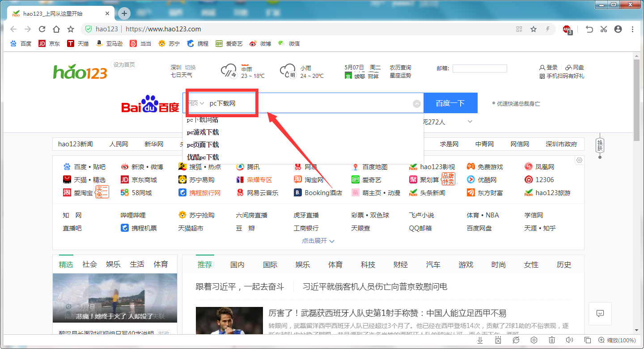Toggle the 换肤 skin changer
Image resolution: width=644 pixels, height=349 pixels.
click(600, 145)
